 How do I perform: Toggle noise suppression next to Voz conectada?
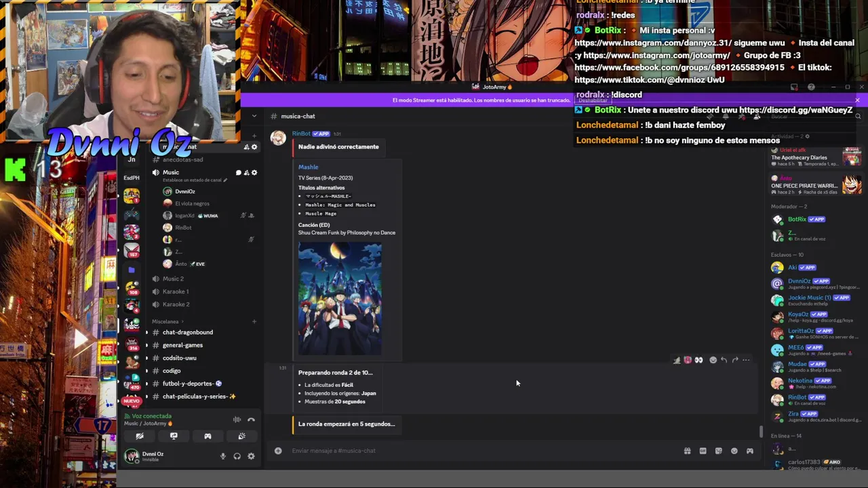(x=237, y=420)
